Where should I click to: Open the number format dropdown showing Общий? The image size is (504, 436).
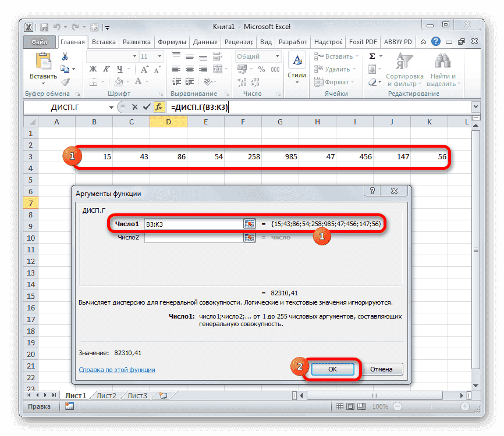[257, 56]
